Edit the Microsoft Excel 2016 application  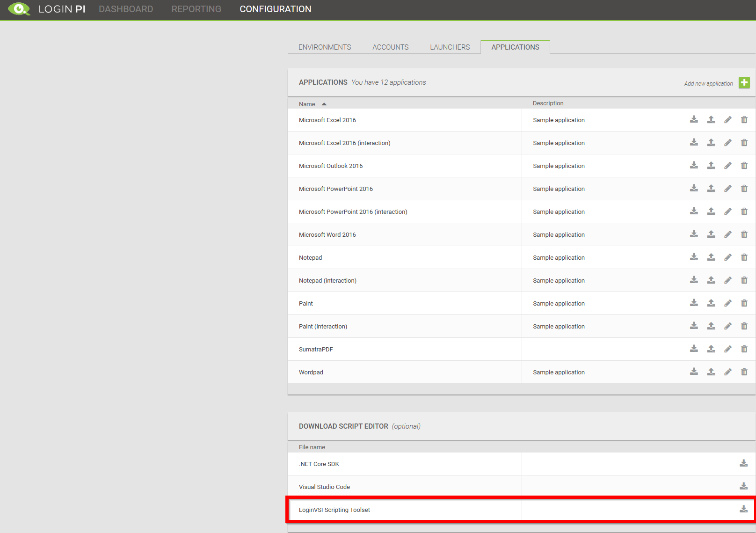[728, 120]
